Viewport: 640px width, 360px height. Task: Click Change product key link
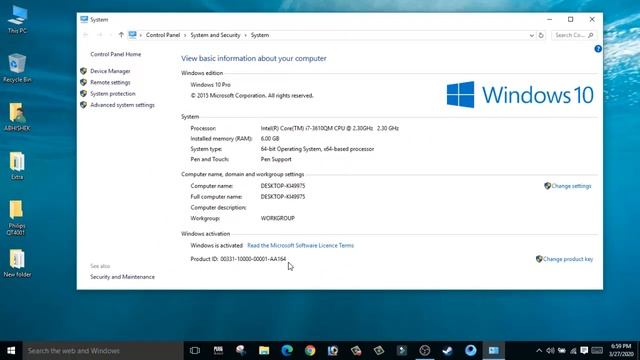click(568, 259)
